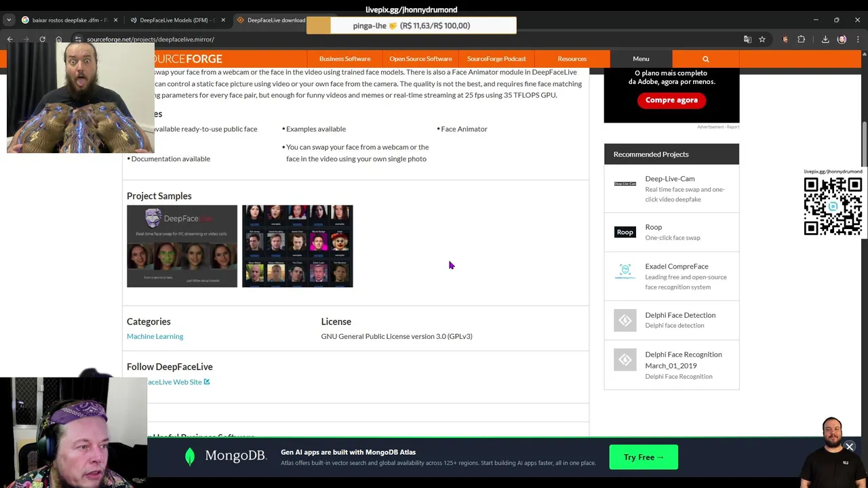Open Delphi Face Recognition March_01_2019 project
The image size is (868, 488).
[x=684, y=360]
